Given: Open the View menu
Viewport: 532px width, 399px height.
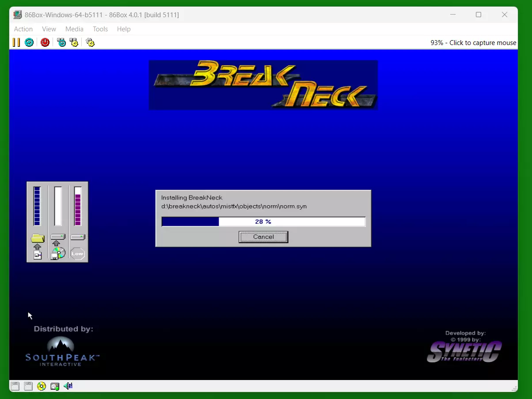Looking at the screenshot, I should click(49, 29).
